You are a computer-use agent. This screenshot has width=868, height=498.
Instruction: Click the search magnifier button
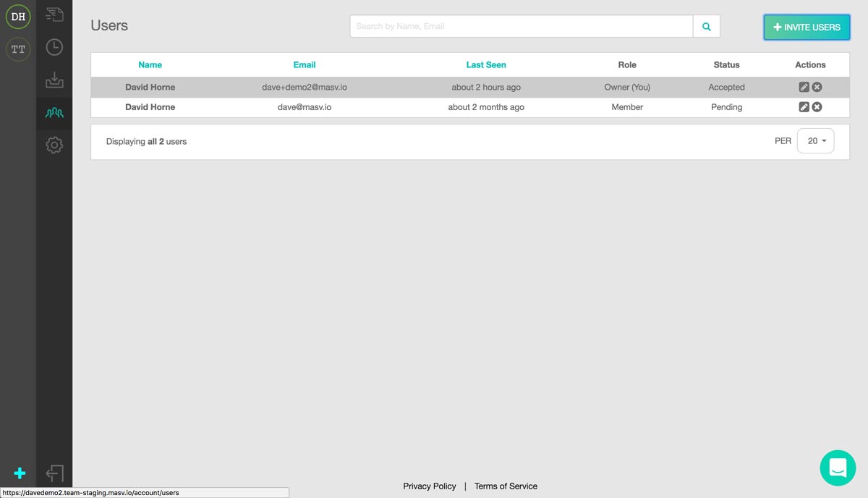click(x=707, y=27)
